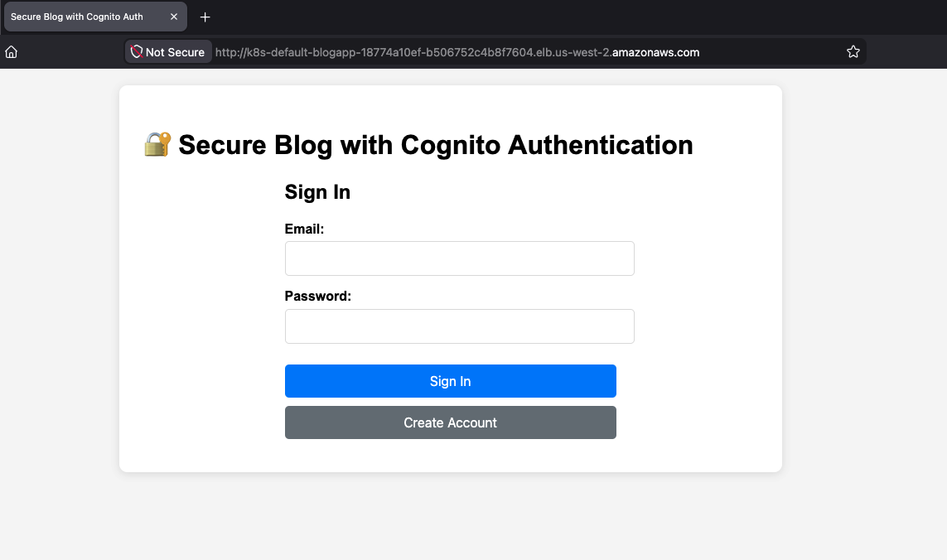Open a new tab with the plus icon
Screen dimensions: 947x560
click(x=205, y=17)
